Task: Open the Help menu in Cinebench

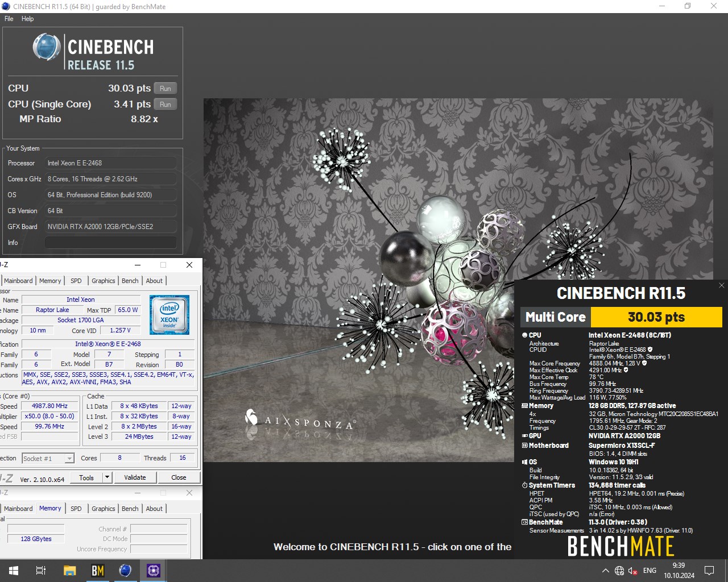Action: (27, 19)
